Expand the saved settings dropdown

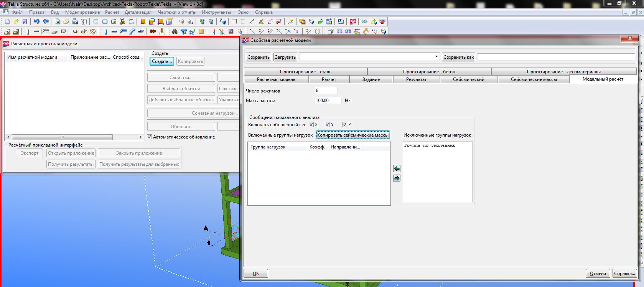tap(436, 57)
